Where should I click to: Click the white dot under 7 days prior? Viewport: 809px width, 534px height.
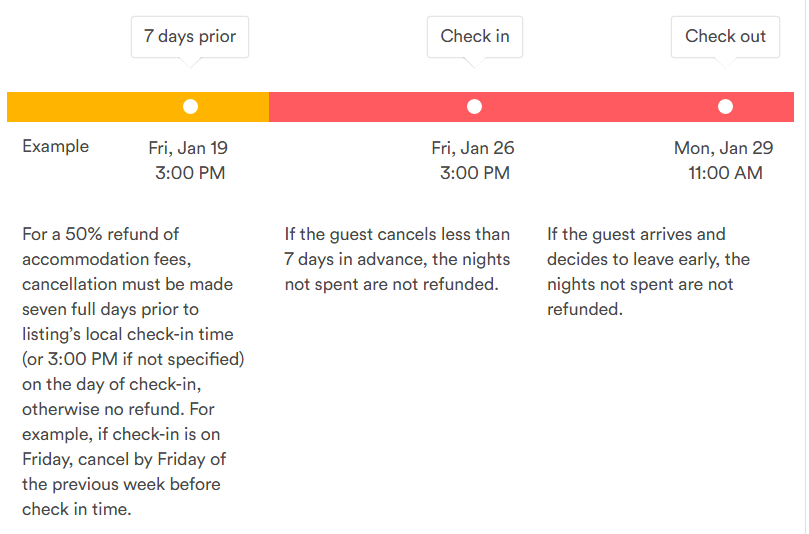tap(190, 107)
